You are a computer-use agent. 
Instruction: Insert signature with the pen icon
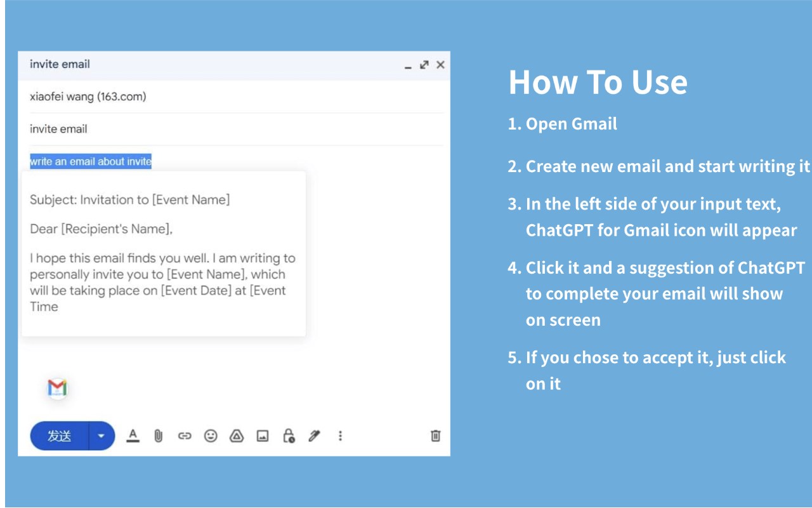click(x=314, y=436)
